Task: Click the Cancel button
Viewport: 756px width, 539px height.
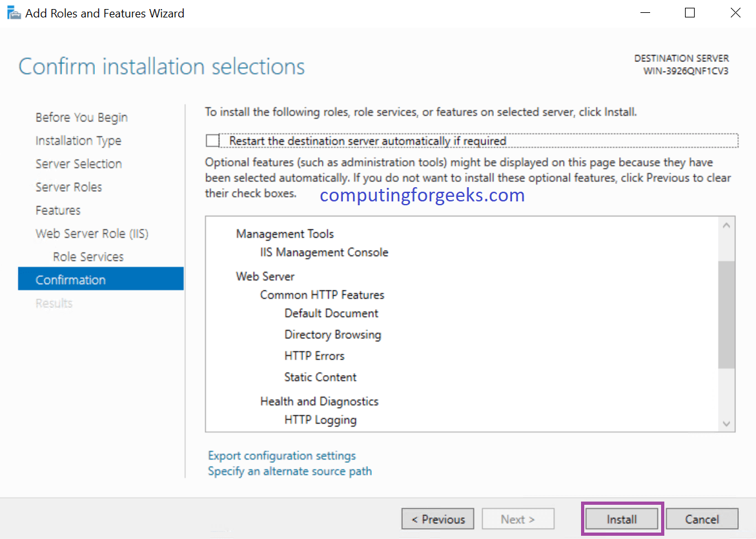Action: [x=702, y=519]
